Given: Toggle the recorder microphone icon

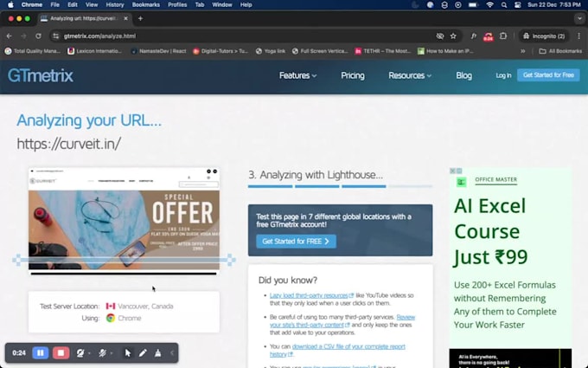Looking at the screenshot, I should pyautogui.click(x=102, y=353).
